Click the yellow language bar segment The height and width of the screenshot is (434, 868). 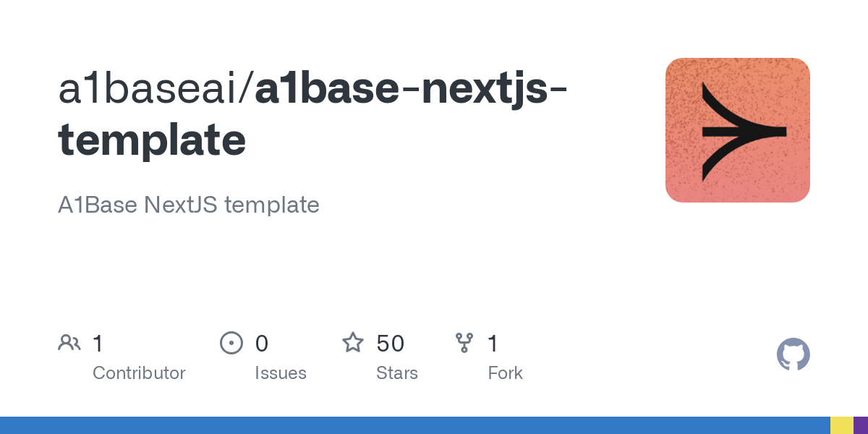pos(841,425)
